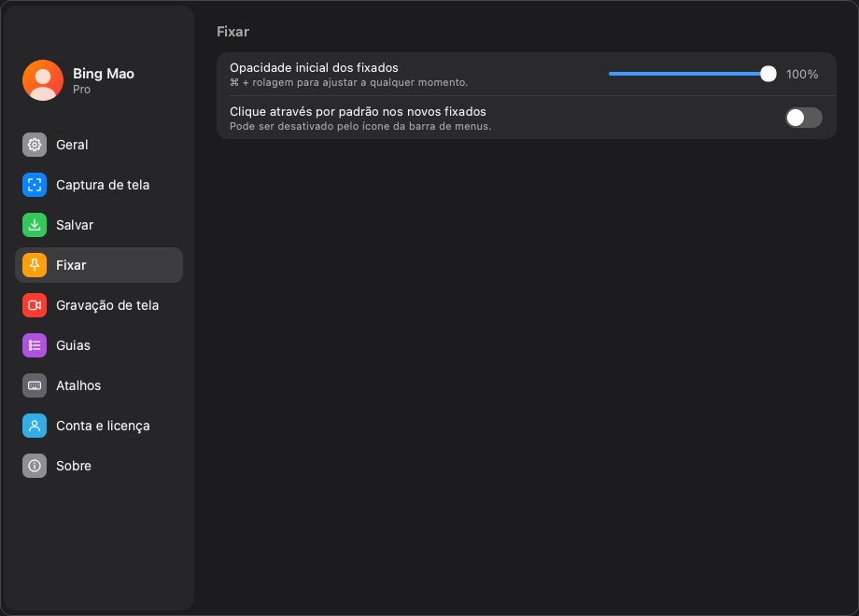Click the green Salvar download icon
The width and height of the screenshot is (859, 616).
35,225
